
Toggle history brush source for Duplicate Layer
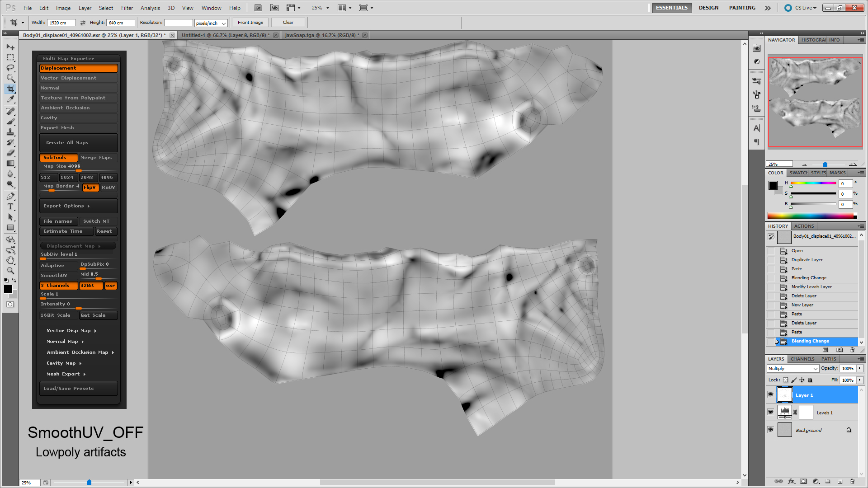(x=771, y=260)
